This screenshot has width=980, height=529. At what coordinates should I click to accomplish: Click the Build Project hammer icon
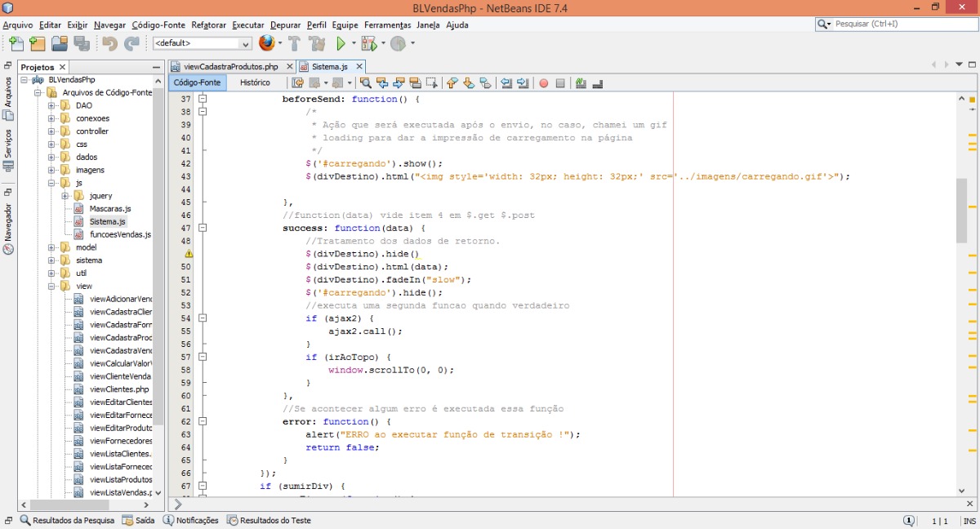click(x=295, y=43)
